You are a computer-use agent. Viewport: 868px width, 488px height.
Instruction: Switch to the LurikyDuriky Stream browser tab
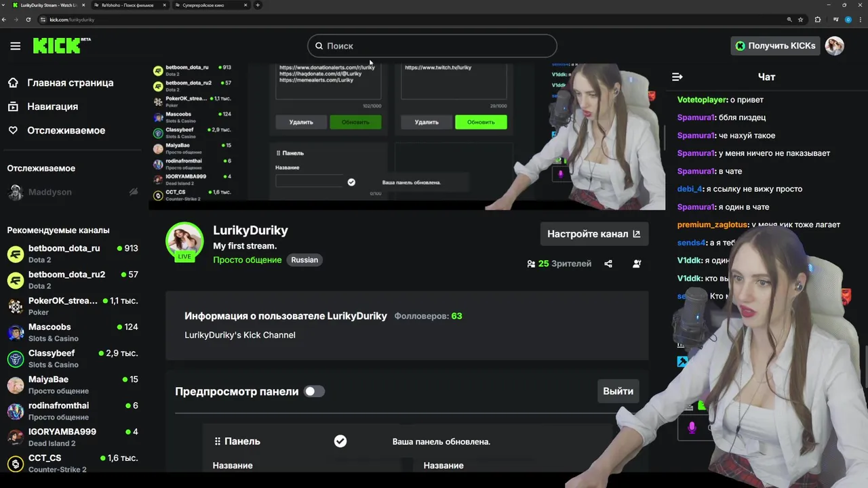pos(47,5)
